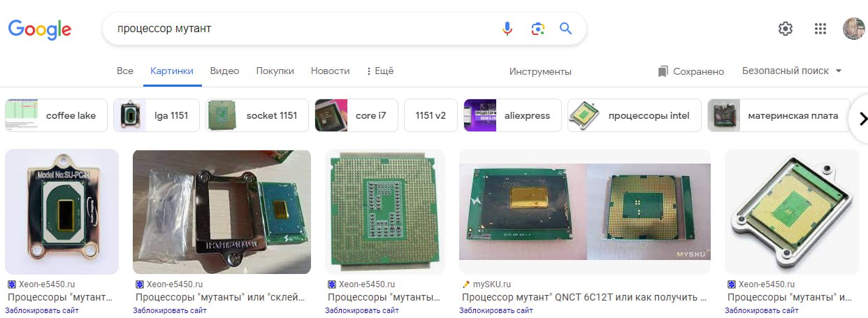Expand the Ещё menu
868x318 pixels.
point(379,71)
